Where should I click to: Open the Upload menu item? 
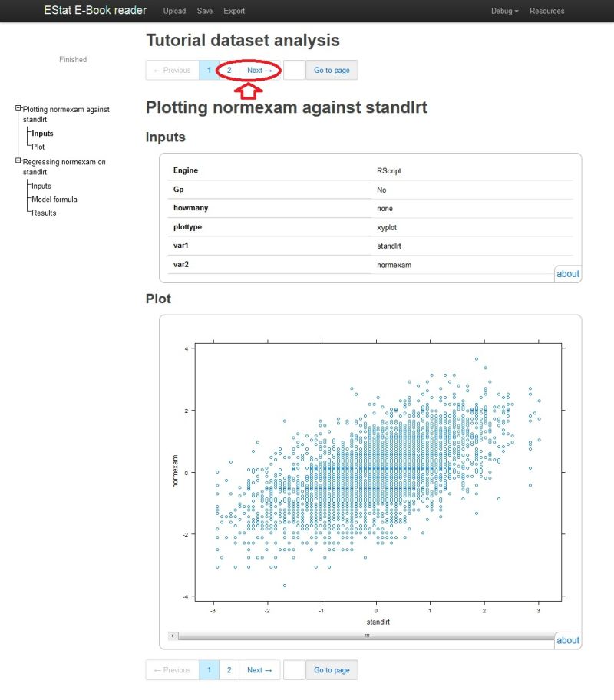[x=174, y=11]
